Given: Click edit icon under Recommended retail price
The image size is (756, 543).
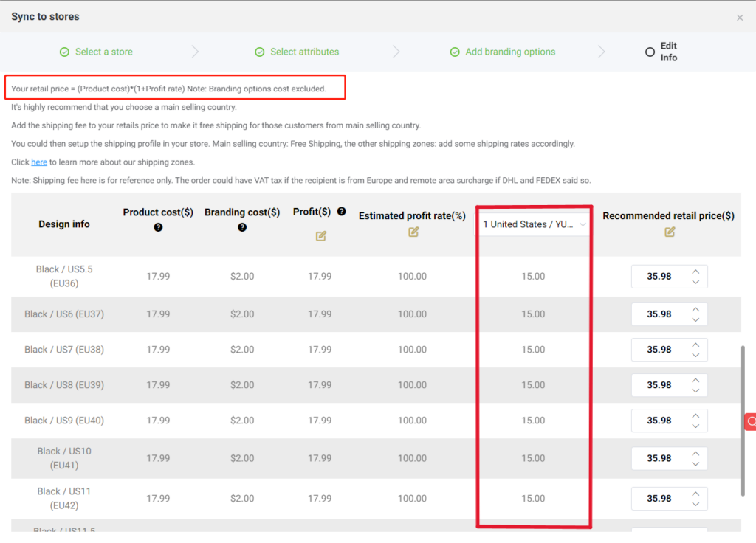Looking at the screenshot, I should tap(669, 232).
